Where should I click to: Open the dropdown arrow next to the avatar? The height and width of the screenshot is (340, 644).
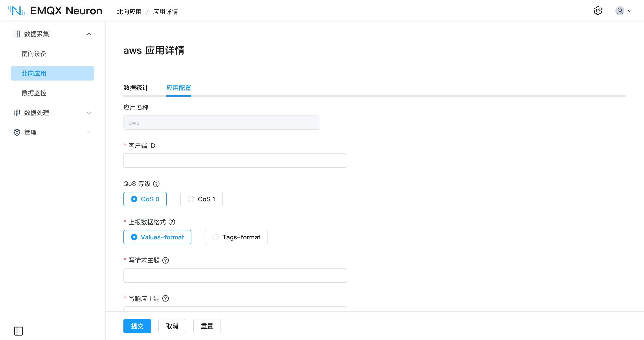[x=630, y=11]
